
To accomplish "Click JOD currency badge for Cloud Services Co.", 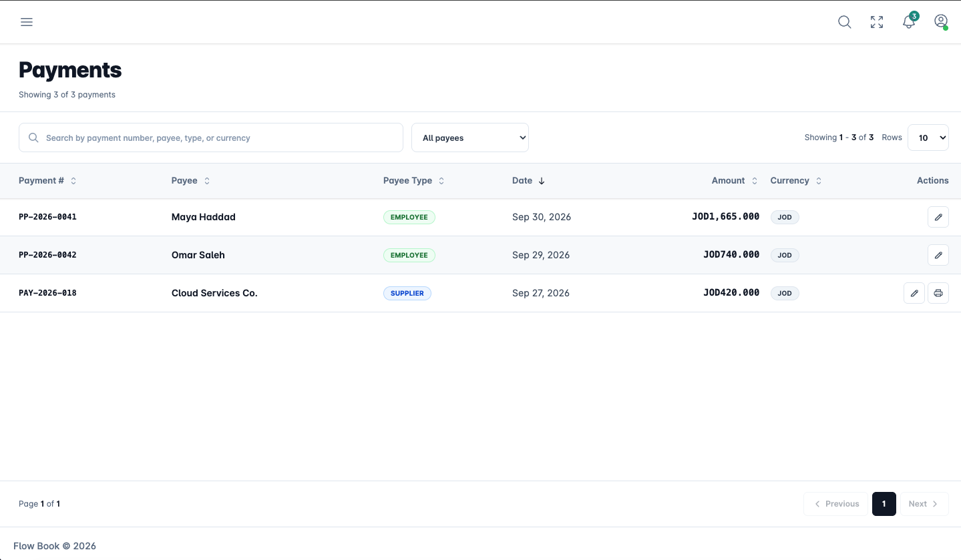I will click(785, 293).
